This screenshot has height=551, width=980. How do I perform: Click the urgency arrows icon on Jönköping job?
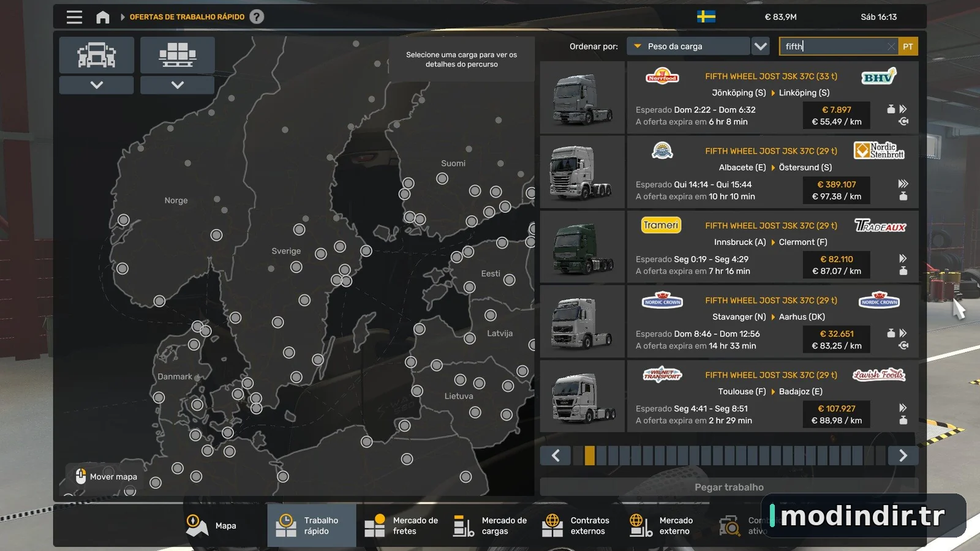tap(903, 109)
